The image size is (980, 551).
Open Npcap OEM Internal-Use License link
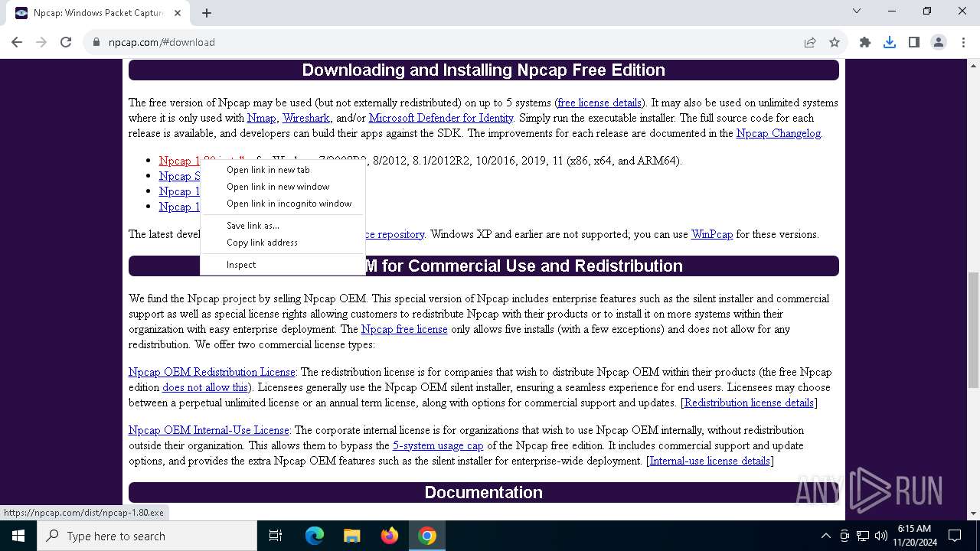pyautogui.click(x=209, y=430)
